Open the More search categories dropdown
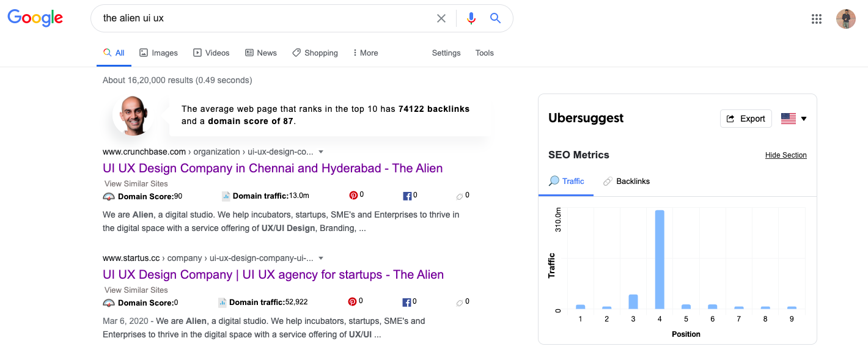The height and width of the screenshot is (360, 868). [x=365, y=53]
